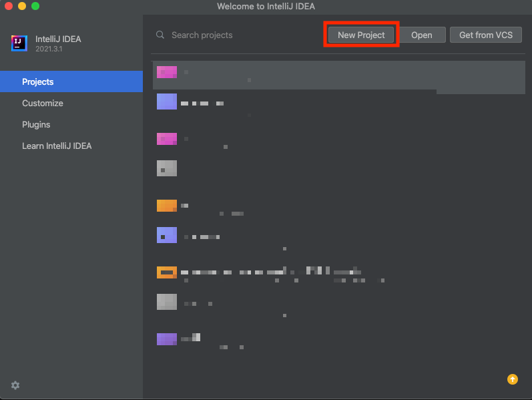This screenshot has height=400, width=532.
Task: Click the red close window button
Action: pos(9,6)
